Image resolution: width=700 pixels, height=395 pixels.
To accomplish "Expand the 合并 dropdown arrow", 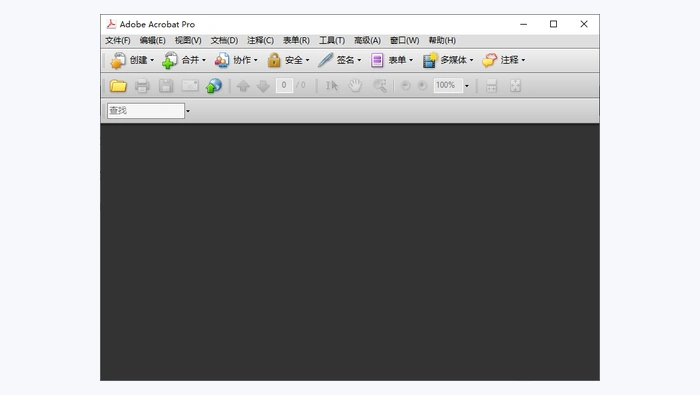I will [x=204, y=60].
